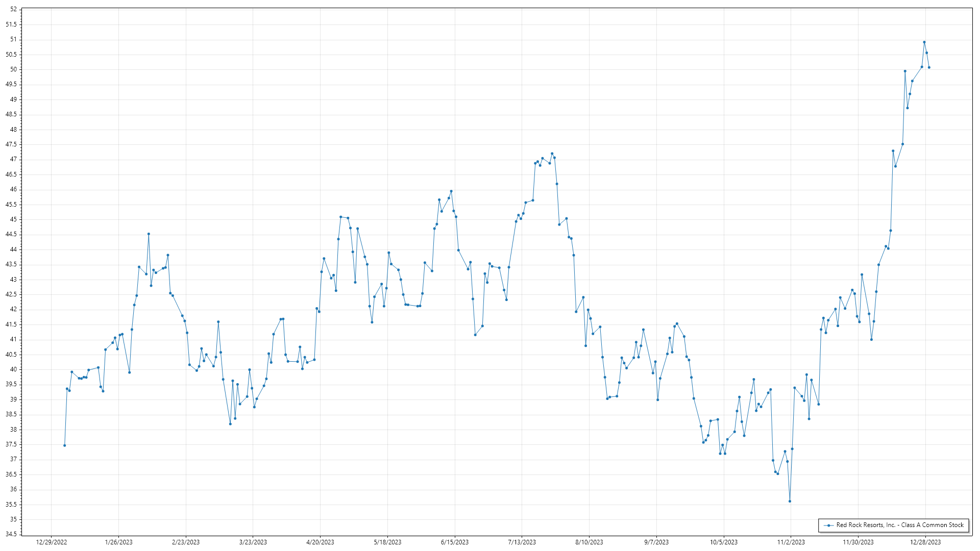Click the legend's blue line marker

828,525
